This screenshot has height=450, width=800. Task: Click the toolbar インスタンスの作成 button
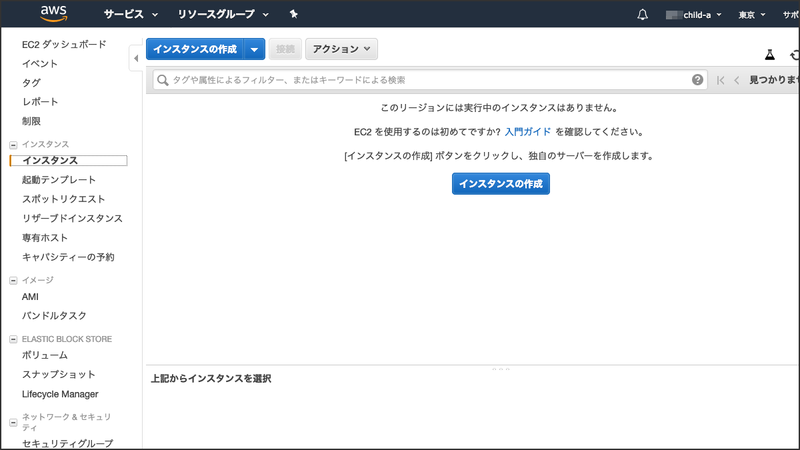pos(195,49)
